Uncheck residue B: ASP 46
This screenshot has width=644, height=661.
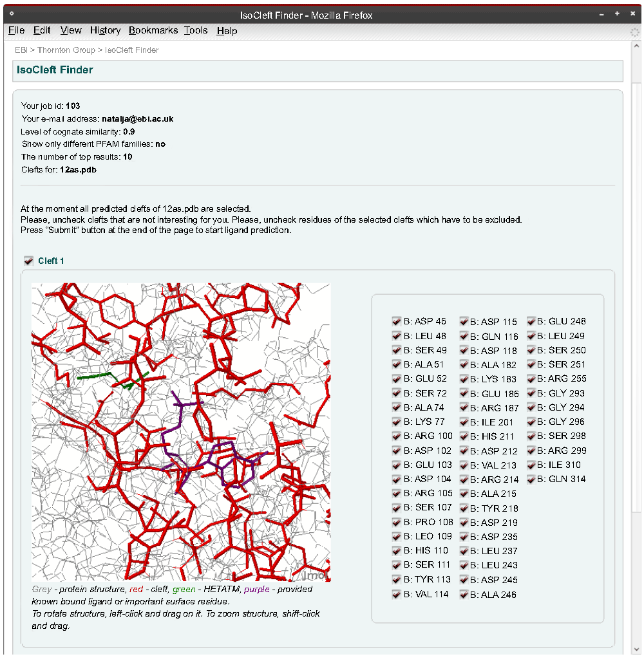[x=397, y=321]
